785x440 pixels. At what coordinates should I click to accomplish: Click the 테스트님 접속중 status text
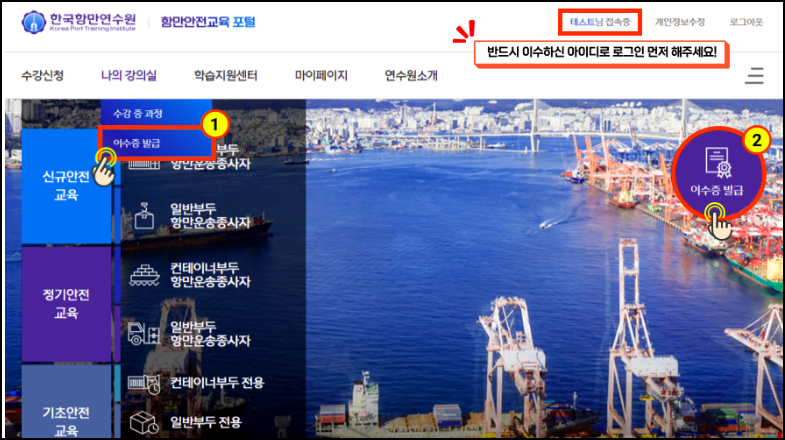(600, 22)
